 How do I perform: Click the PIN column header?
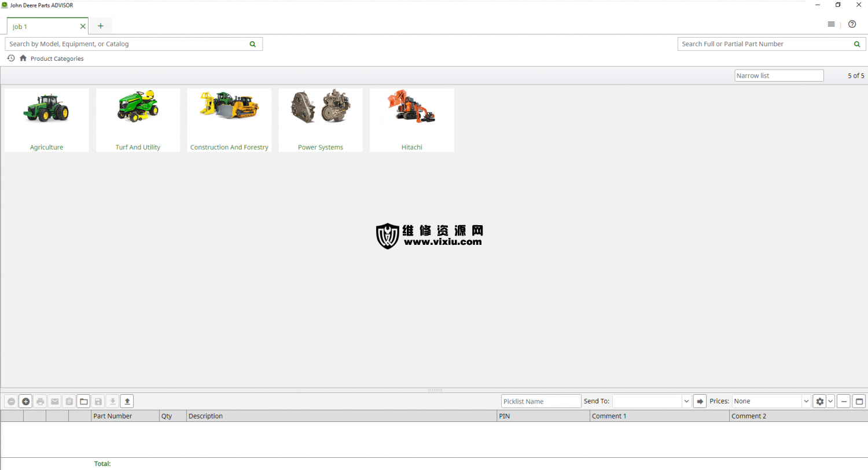(543, 416)
